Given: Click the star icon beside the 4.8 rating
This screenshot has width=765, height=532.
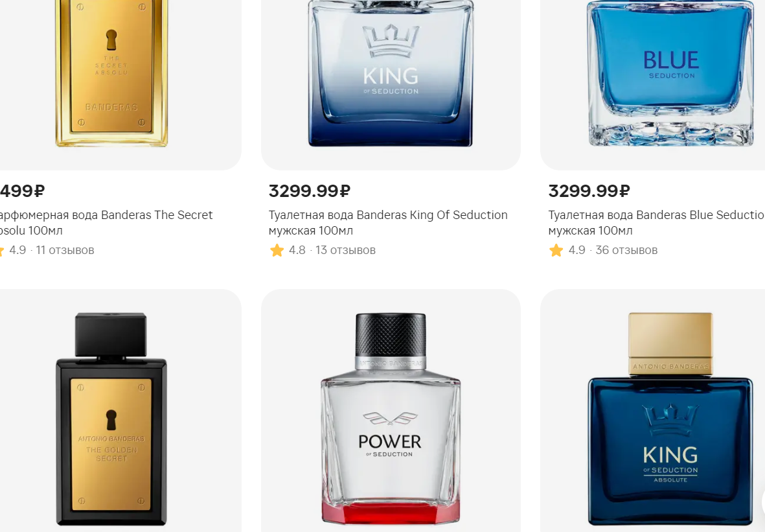Looking at the screenshot, I should pos(277,250).
